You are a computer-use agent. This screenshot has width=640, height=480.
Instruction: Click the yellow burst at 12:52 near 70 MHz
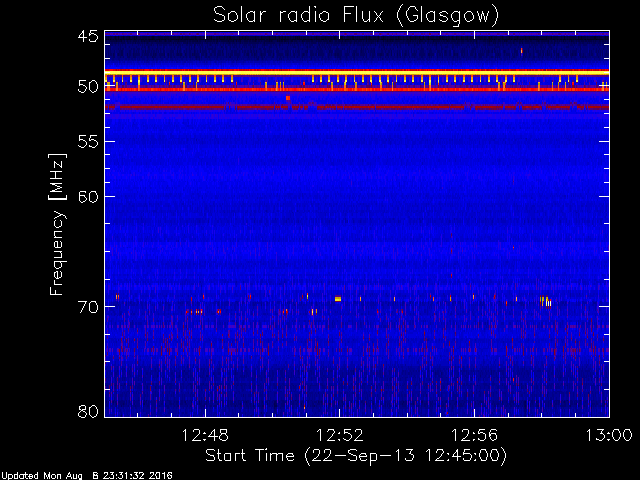point(338,299)
